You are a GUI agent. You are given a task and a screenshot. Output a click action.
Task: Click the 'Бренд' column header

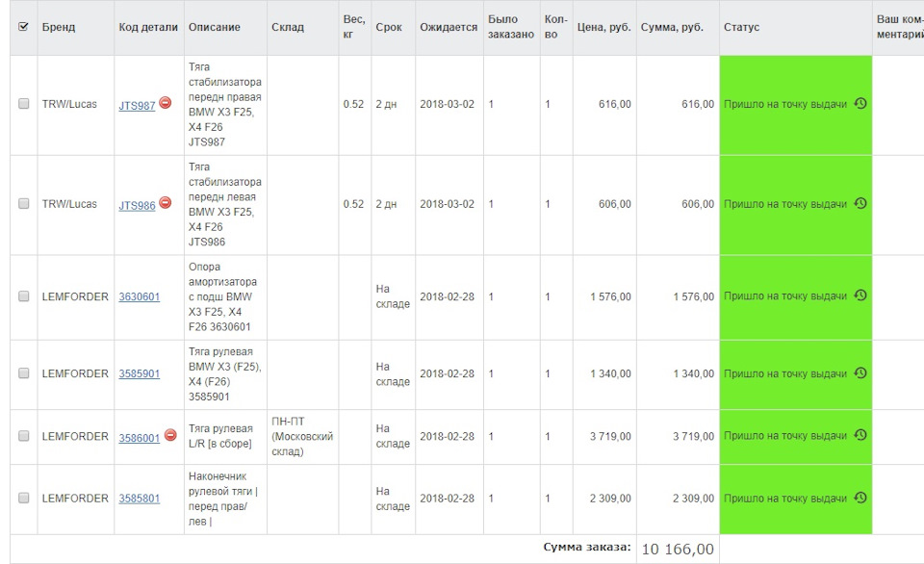59,27
